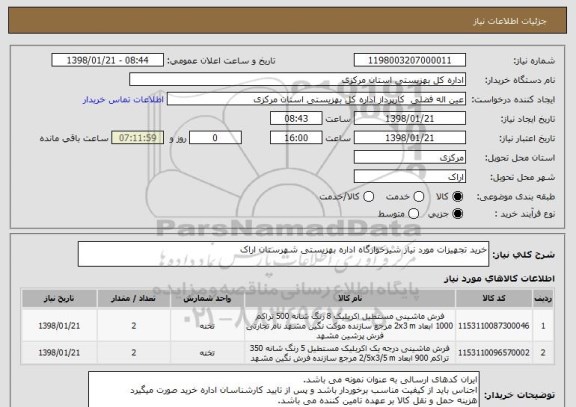
Task: Click the validity time field 16:00
Action: tap(296, 138)
